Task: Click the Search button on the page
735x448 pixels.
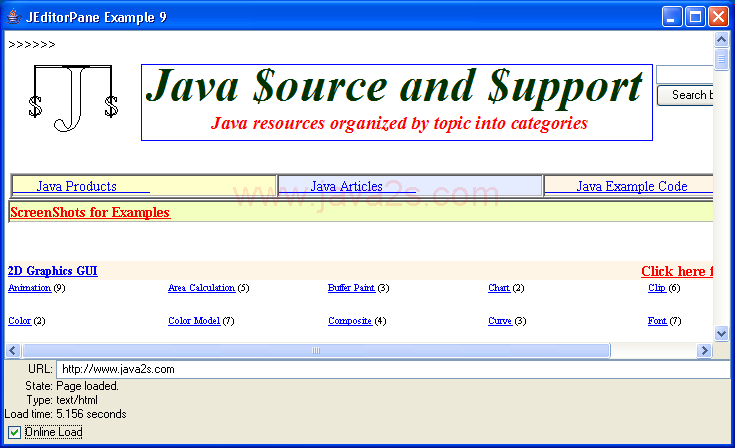Action: pyautogui.click(x=685, y=95)
